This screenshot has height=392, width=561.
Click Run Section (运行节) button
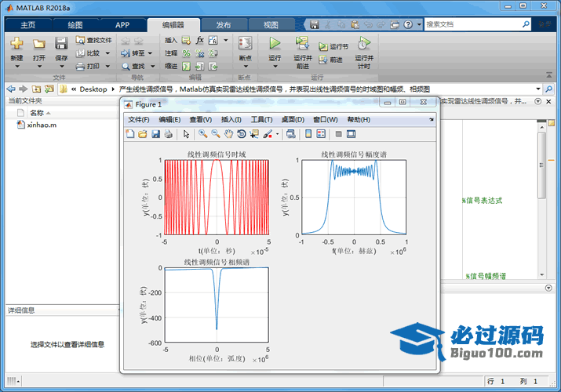coord(333,47)
